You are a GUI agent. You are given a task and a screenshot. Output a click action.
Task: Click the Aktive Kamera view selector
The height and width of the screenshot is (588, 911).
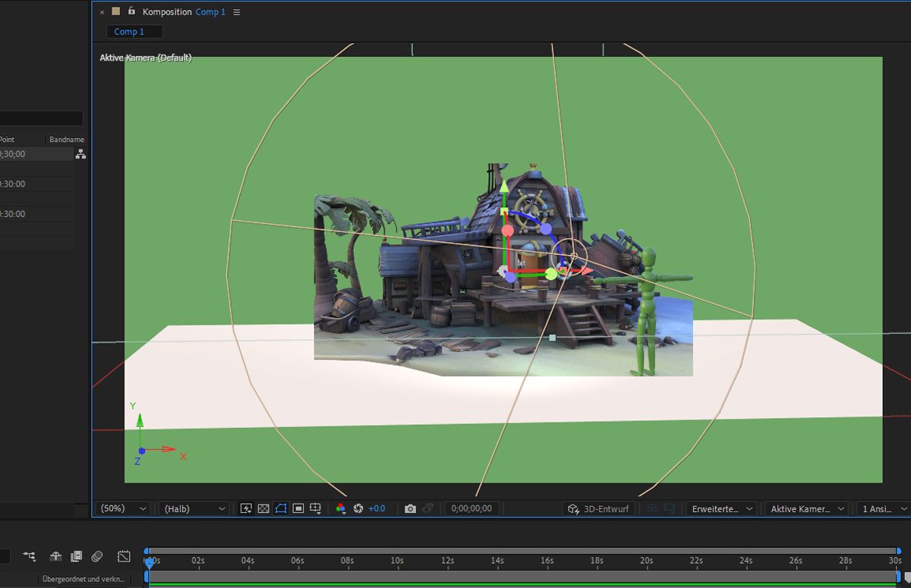(x=805, y=508)
